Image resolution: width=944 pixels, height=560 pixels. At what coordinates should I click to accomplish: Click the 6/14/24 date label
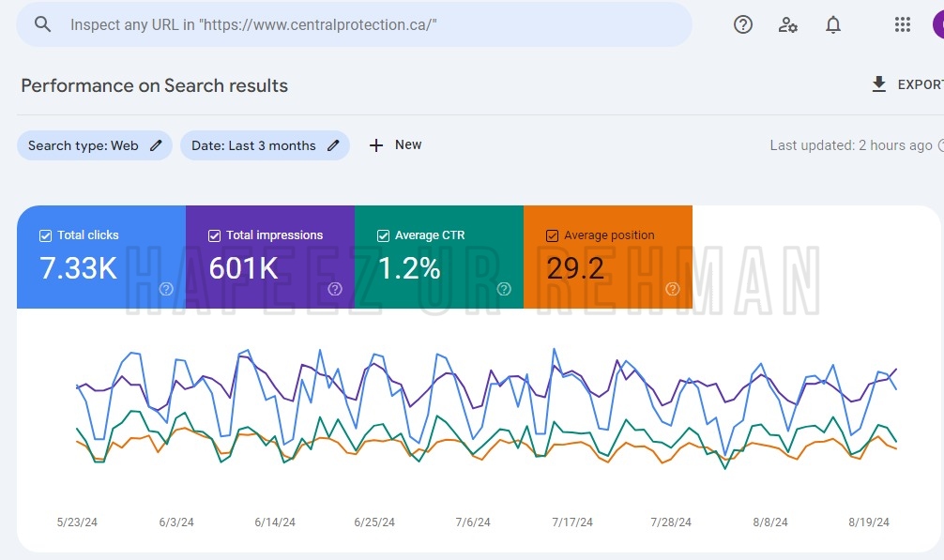click(x=275, y=522)
